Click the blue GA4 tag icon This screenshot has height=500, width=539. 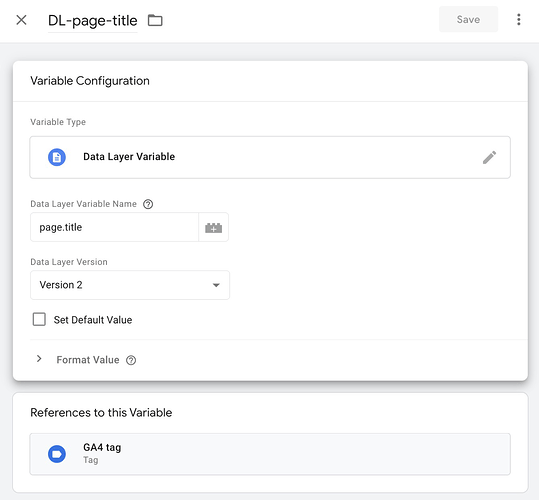[x=57, y=454]
